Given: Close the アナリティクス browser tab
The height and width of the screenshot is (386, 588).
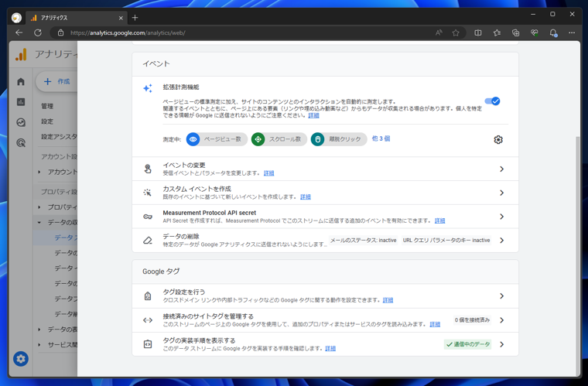Looking at the screenshot, I should coord(121,18).
